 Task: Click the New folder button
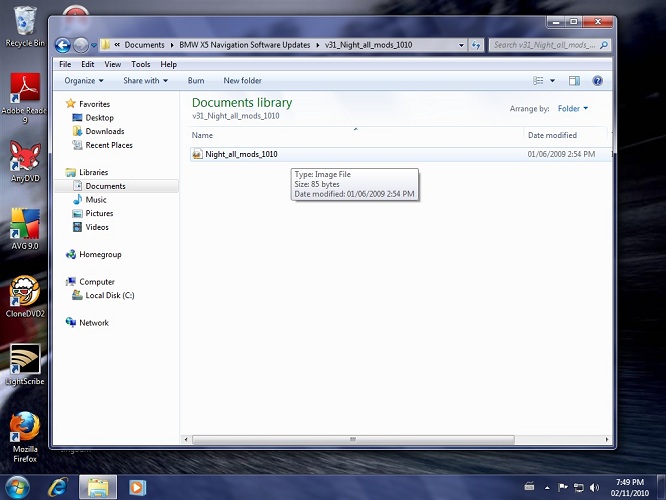point(243,81)
